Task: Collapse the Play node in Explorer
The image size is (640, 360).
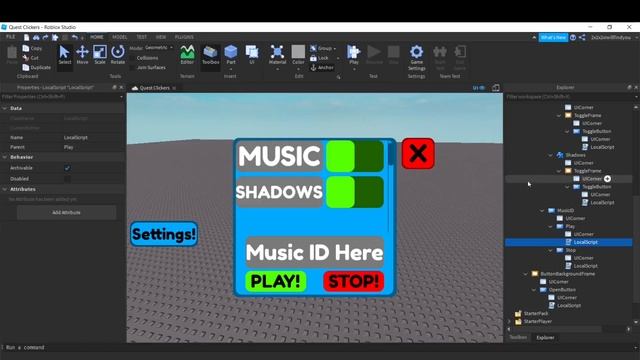Action: pyautogui.click(x=550, y=226)
